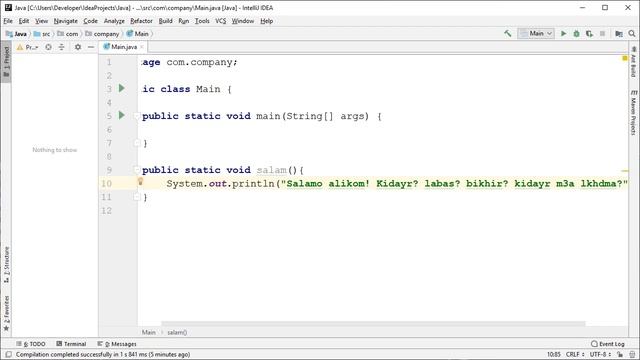Open the Terminal tool window

pos(71,344)
